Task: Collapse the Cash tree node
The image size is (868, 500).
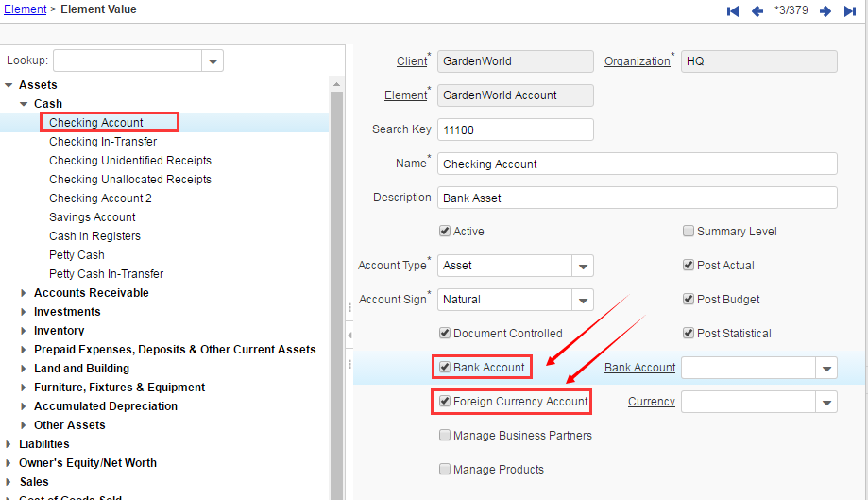Action: [x=24, y=104]
